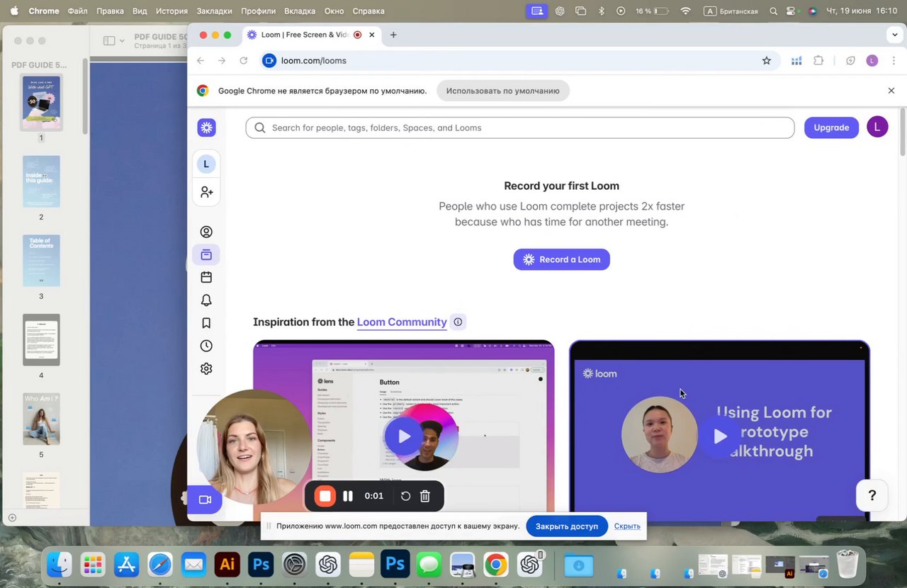The height and width of the screenshot is (588, 907).
Task: Open Safari from the Dock
Action: click(160, 565)
